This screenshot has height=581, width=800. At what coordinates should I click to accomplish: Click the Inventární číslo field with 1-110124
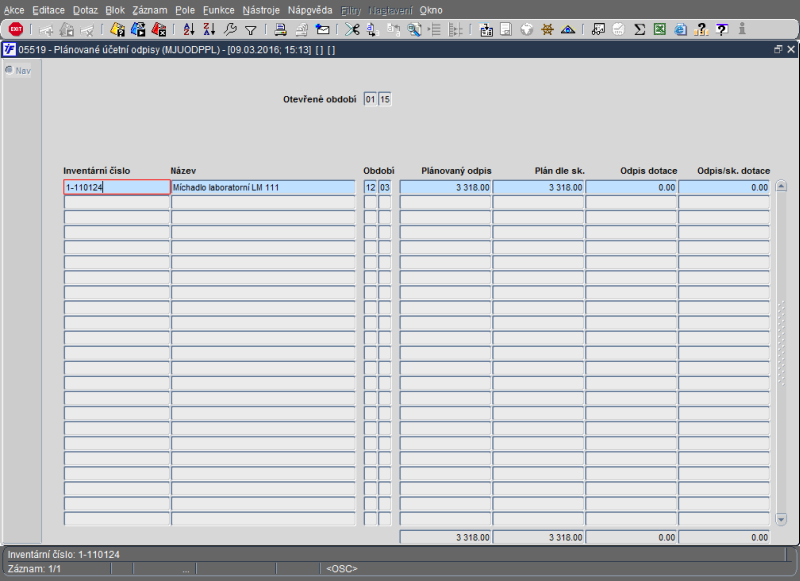117,187
